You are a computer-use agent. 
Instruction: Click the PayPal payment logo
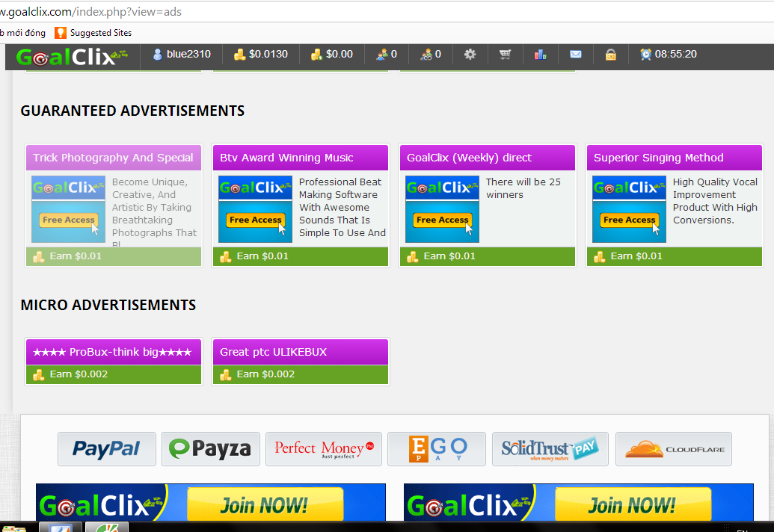pos(107,449)
